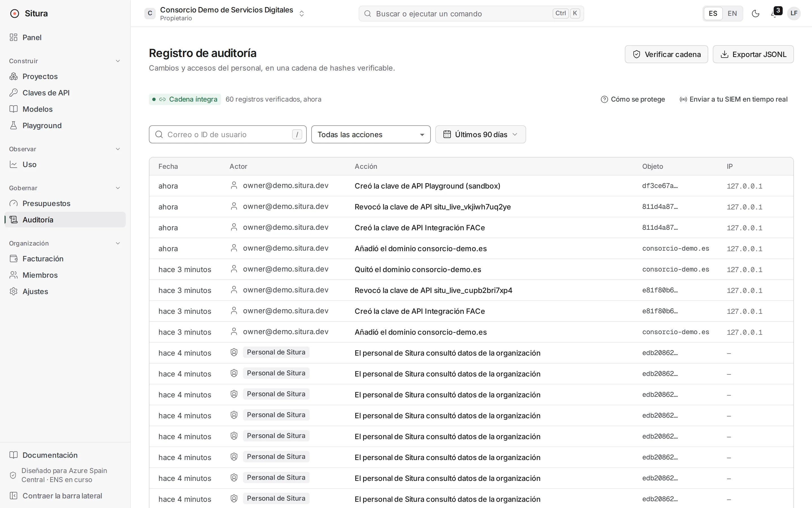This screenshot has width=812, height=508.
Task: Click the Actor column header
Action: (238, 166)
